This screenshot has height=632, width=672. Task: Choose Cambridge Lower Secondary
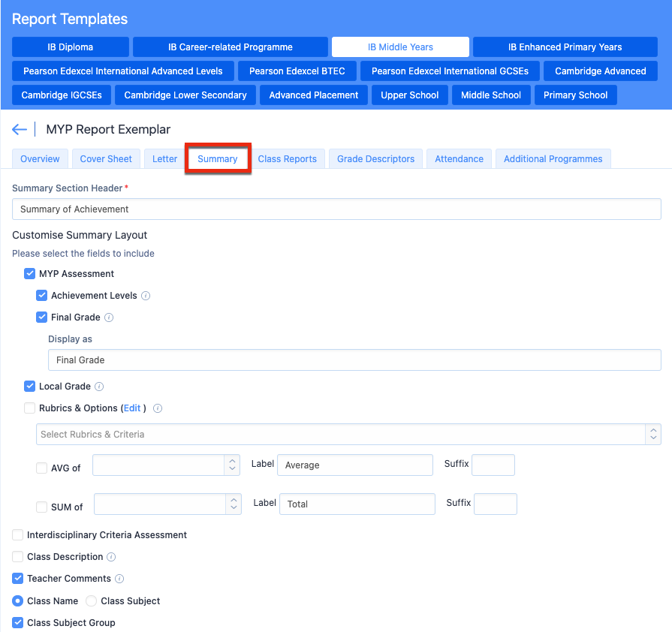click(185, 95)
